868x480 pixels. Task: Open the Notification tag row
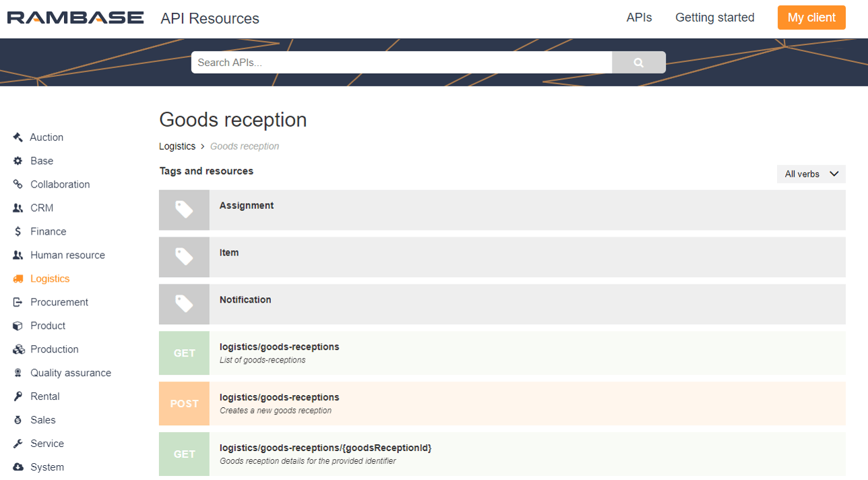(502, 304)
